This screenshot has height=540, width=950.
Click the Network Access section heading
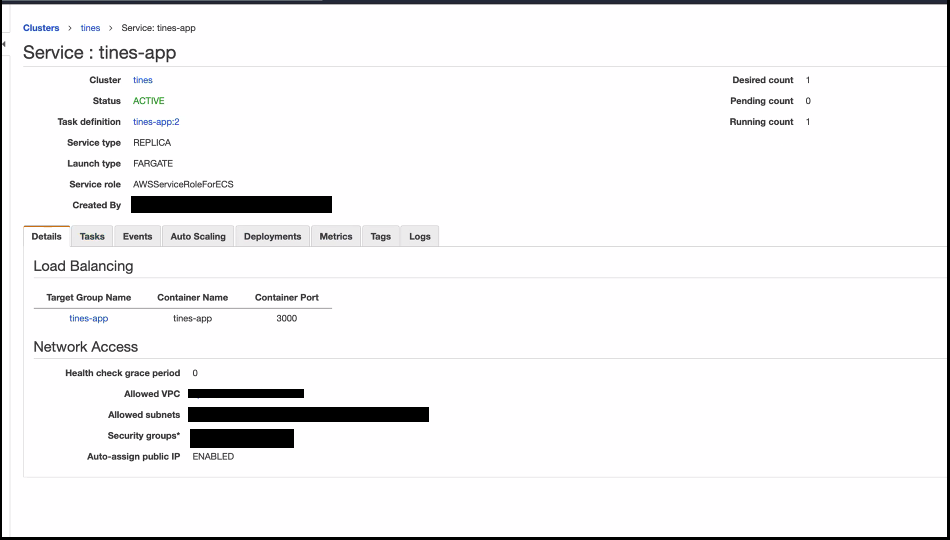click(x=85, y=347)
